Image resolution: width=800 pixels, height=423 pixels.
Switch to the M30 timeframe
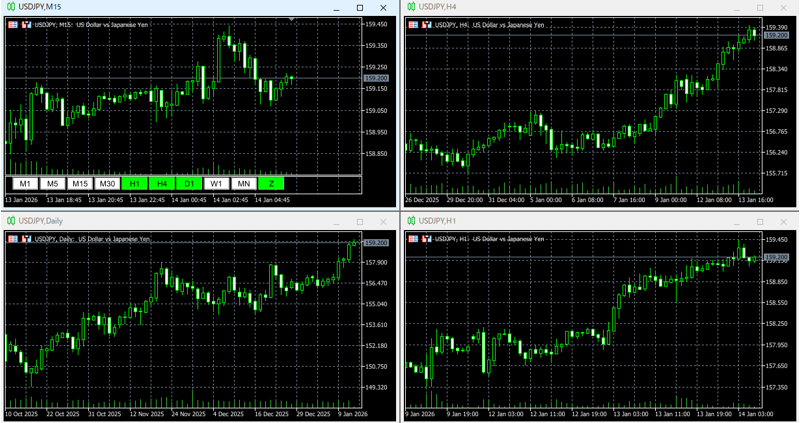107,184
